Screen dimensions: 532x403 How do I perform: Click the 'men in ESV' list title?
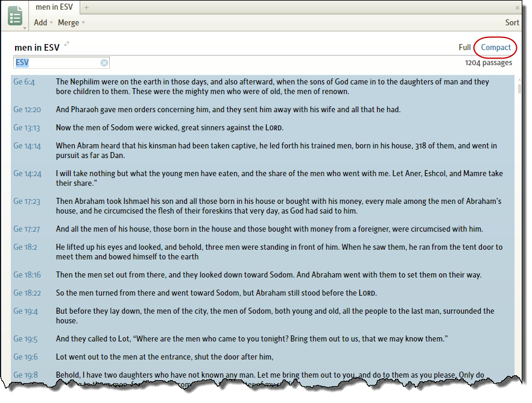37,48
